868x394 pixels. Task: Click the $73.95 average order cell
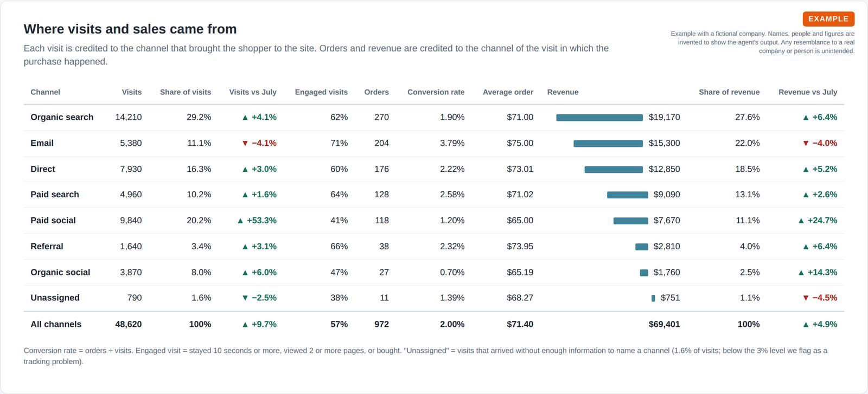click(x=520, y=247)
